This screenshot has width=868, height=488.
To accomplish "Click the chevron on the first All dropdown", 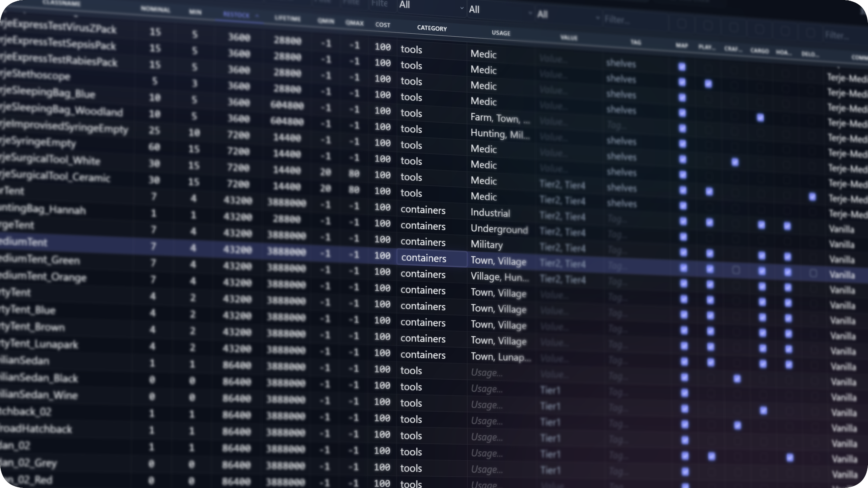I will pos(462,8).
